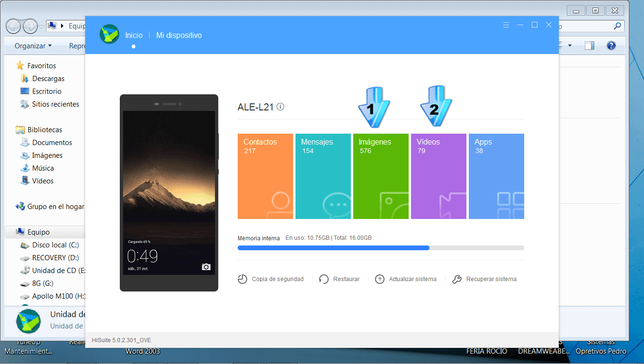Click the info icon next to ALE-L21

[x=280, y=107]
